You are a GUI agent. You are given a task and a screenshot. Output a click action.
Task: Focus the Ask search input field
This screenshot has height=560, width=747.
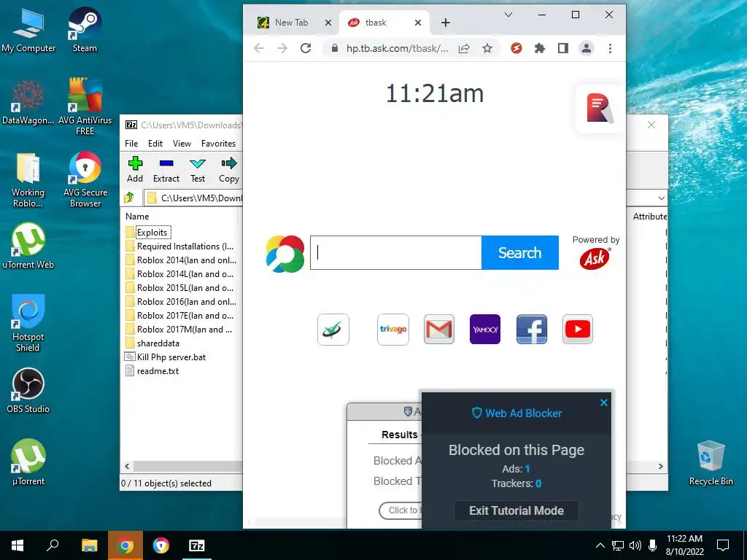click(x=396, y=252)
